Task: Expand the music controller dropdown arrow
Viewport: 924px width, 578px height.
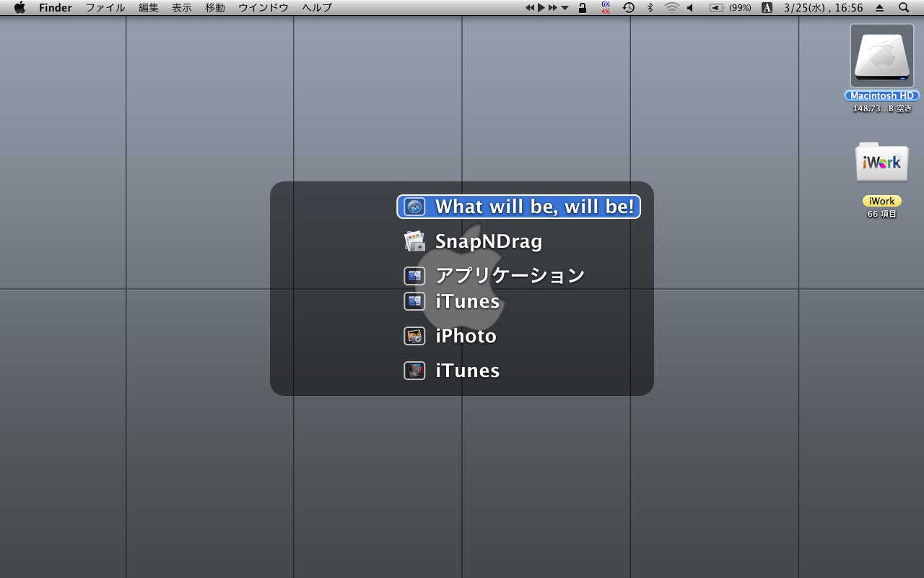Action: point(565,8)
